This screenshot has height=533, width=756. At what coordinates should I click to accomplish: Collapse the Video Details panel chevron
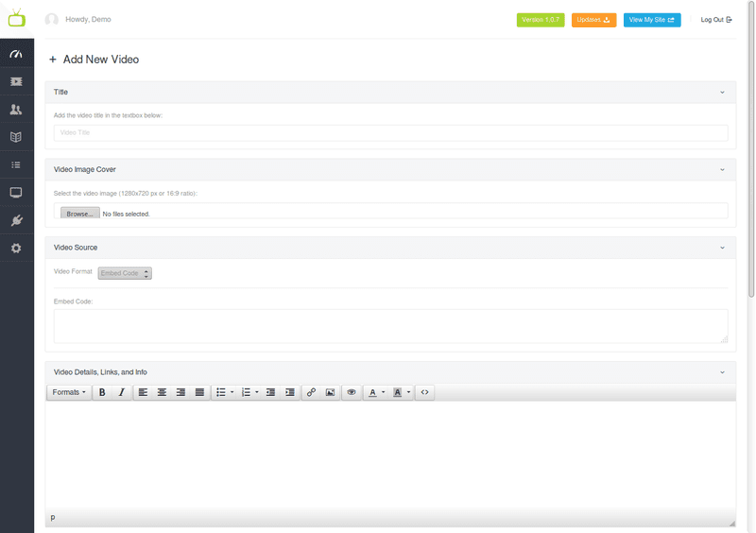coord(722,372)
